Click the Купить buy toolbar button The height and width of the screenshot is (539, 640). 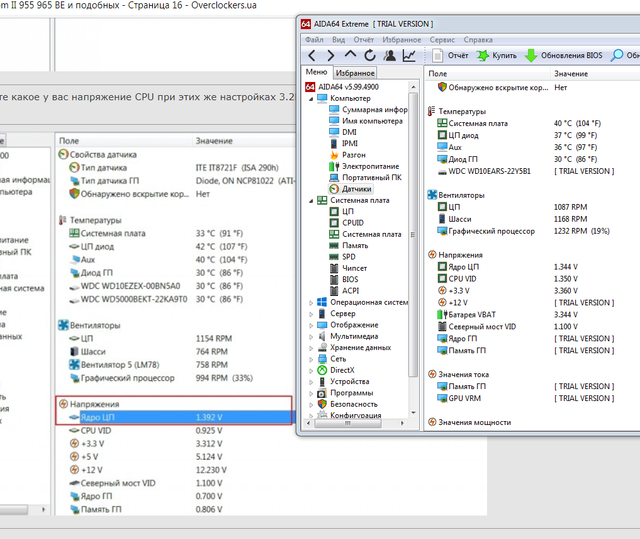[x=497, y=55]
